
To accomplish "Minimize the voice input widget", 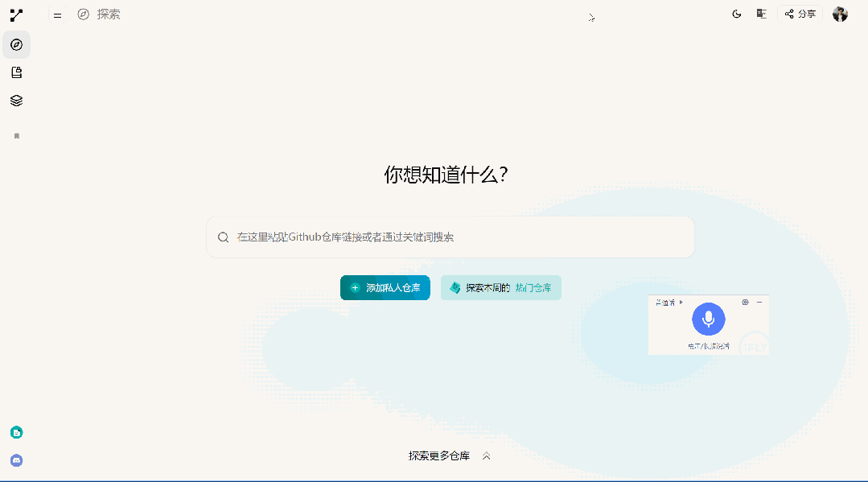I will coord(759,302).
